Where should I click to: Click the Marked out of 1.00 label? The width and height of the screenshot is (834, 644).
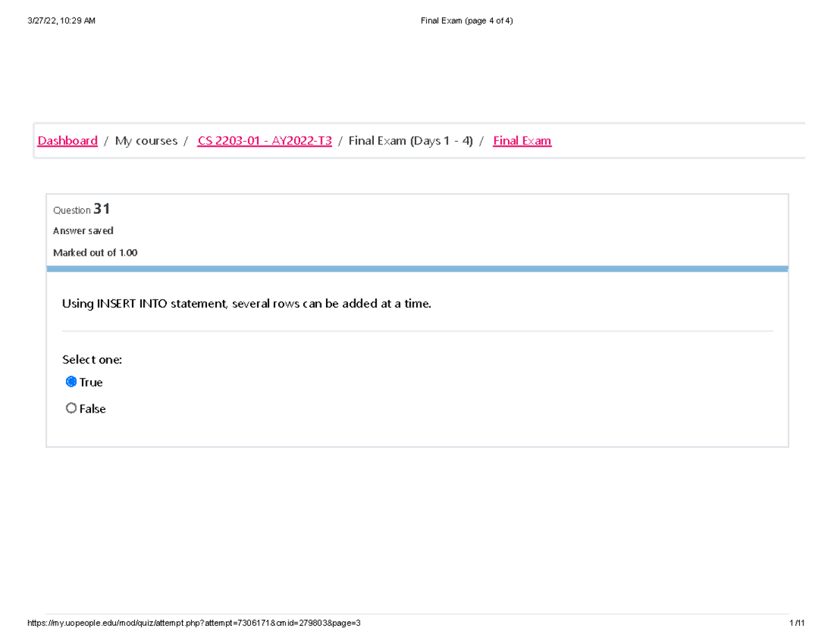point(95,252)
